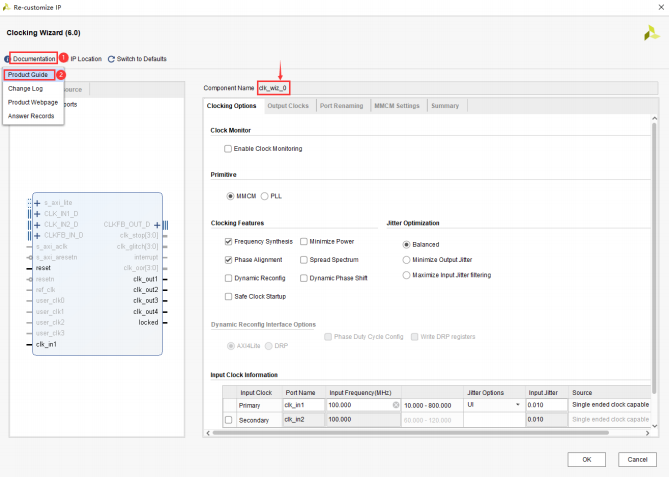Viewport: 670px width, 480px height.
Task: Click the Primary Source cell Single ended clock capable
Action: (610, 405)
